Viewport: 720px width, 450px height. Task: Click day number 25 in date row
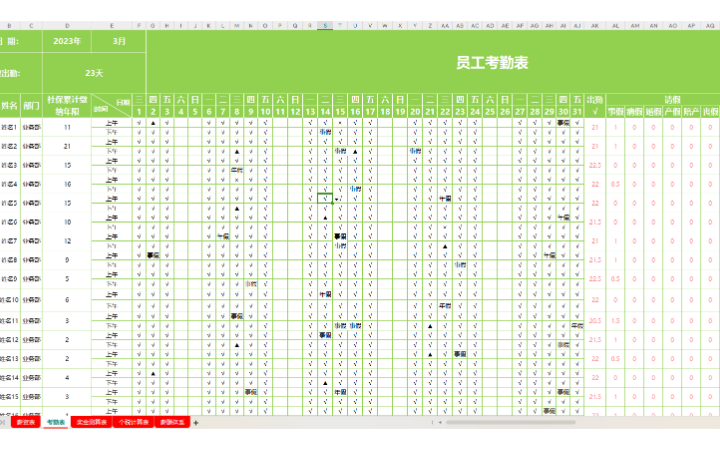490,112
